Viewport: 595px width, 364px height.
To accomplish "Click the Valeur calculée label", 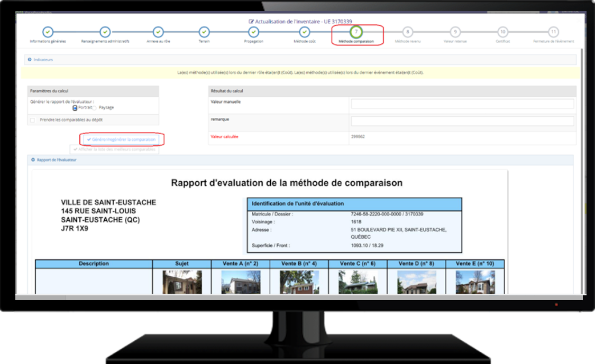I will point(224,137).
